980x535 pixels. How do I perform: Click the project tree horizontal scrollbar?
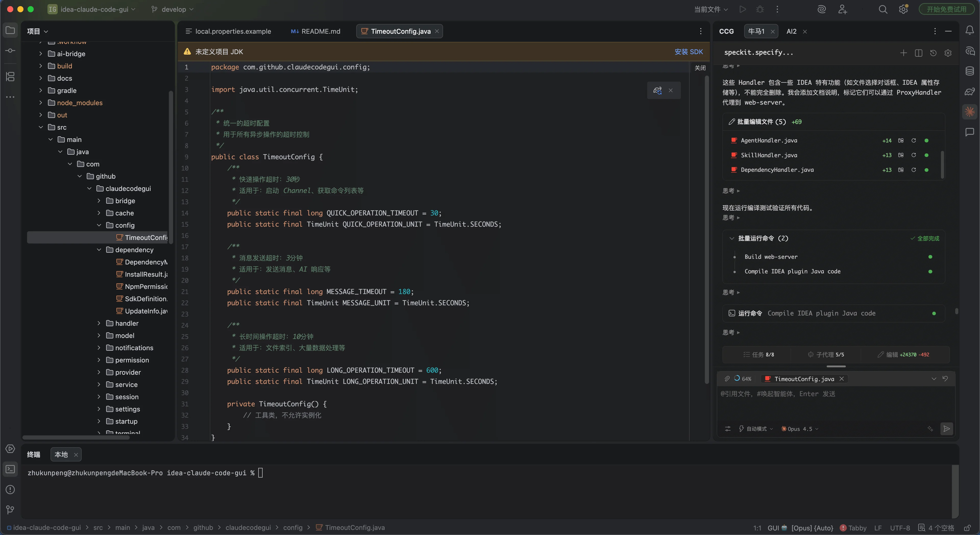tap(76, 437)
